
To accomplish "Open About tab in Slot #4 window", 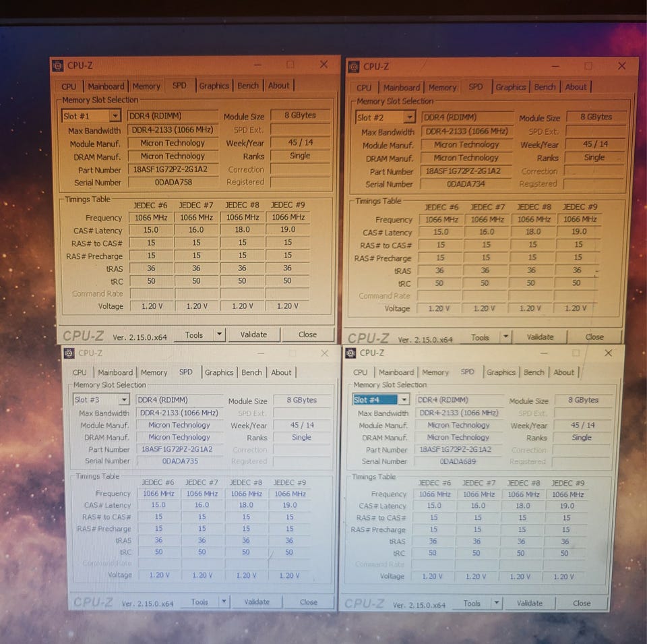I will 563,372.
